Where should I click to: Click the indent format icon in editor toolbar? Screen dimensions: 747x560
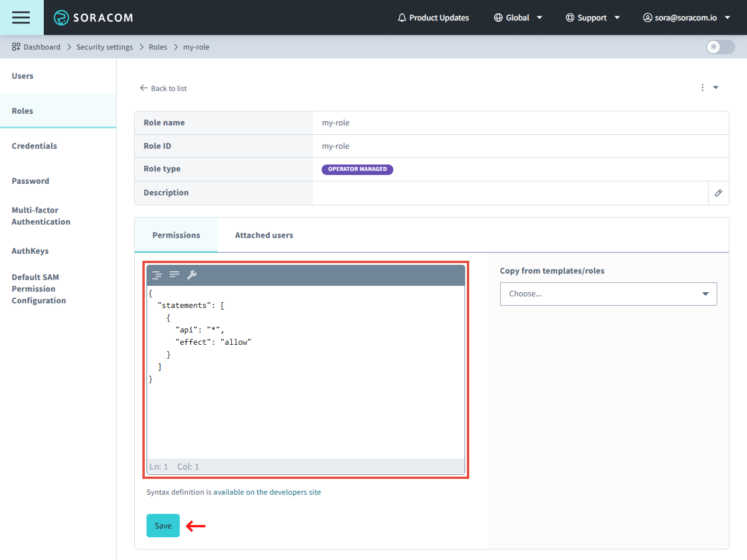tap(157, 275)
